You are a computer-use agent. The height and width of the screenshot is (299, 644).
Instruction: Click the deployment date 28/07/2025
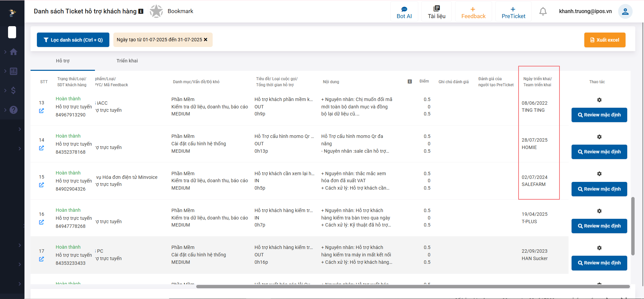pyautogui.click(x=535, y=140)
